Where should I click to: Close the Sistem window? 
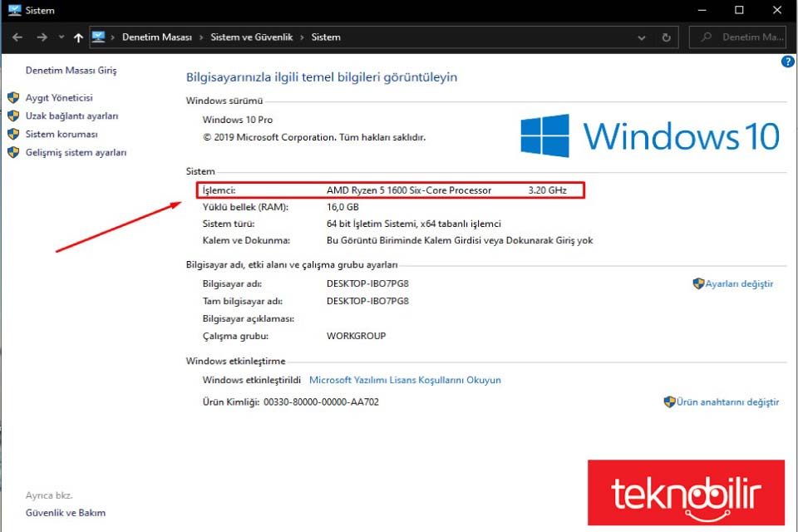coord(777,10)
